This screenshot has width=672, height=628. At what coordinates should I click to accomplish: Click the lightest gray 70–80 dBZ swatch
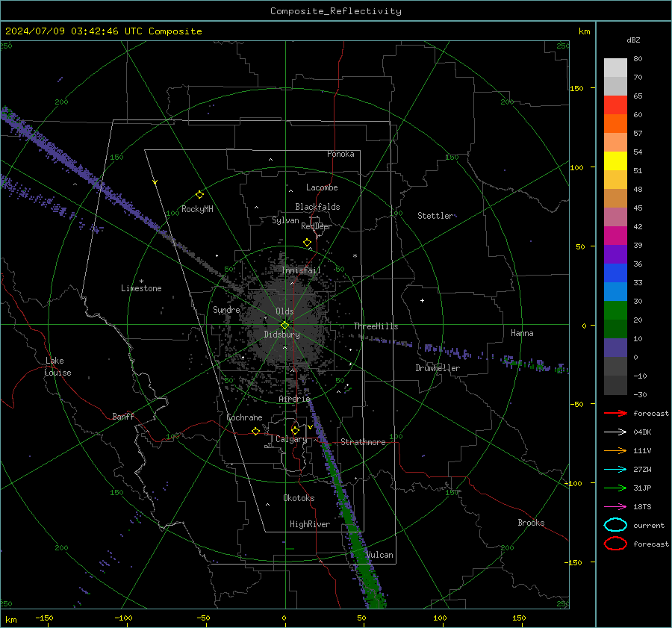tap(615, 68)
